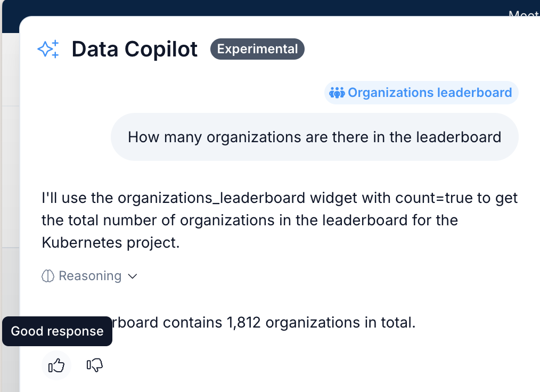Click the Experimental badge
The image size is (540, 392).
[x=257, y=49]
